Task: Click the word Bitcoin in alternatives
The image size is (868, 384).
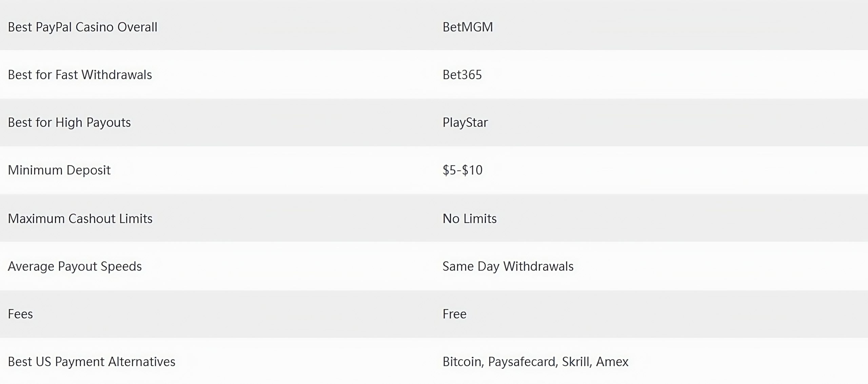Action: 462,362
